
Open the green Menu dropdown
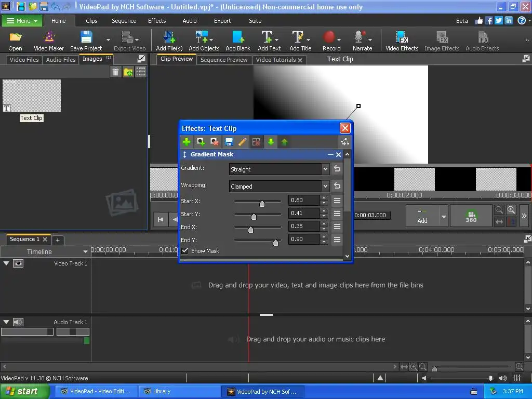tap(22, 21)
